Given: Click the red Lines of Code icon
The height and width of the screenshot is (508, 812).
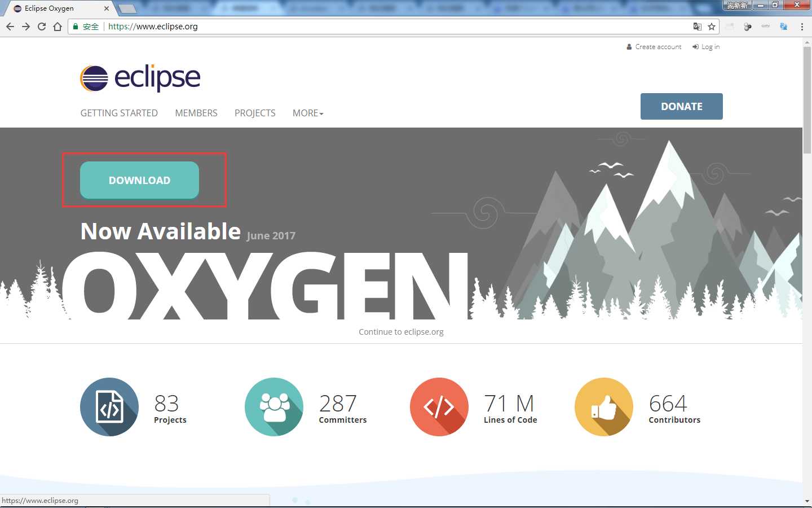Looking at the screenshot, I should click(x=439, y=407).
